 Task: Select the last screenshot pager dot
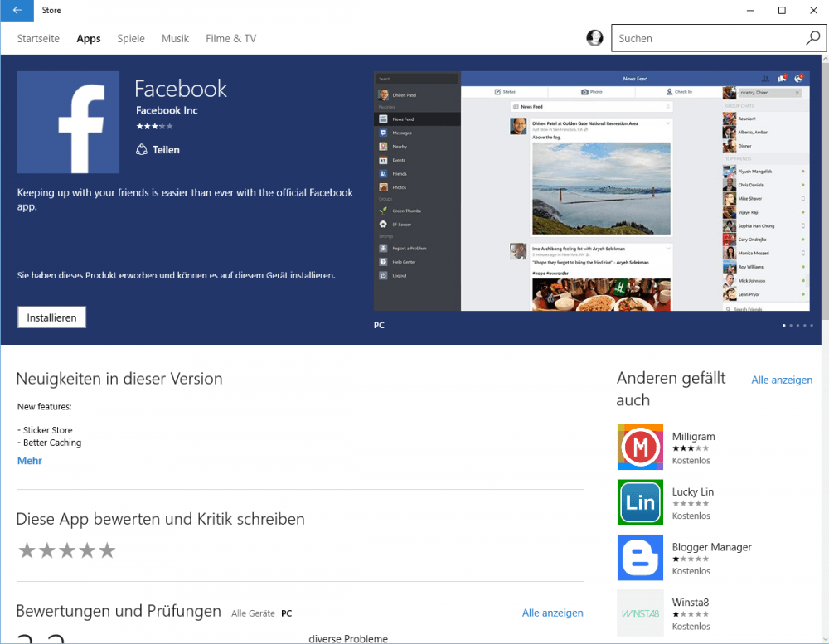(x=812, y=325)
